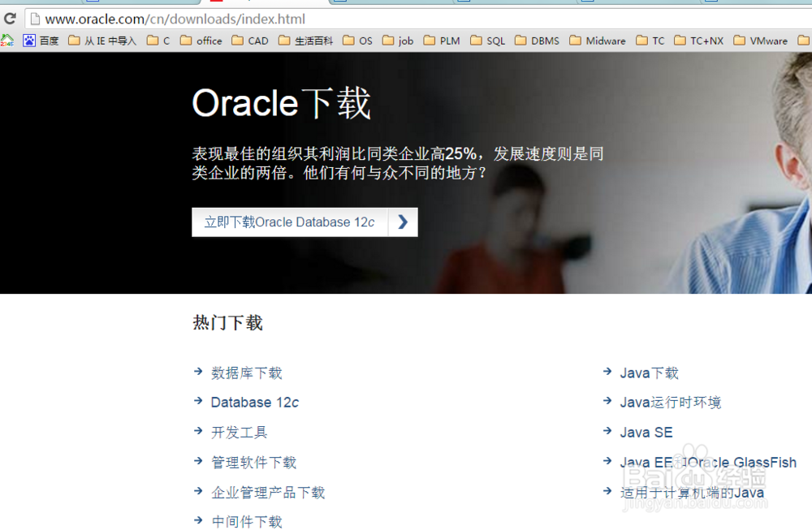Click 立即下载Oracle Database 12c button

290,222
